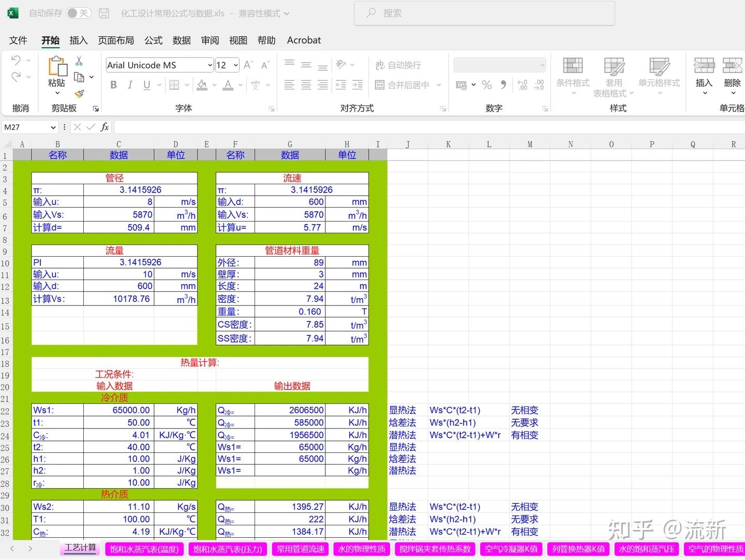745x560 pixels.
Task: Open font settings dialog launcher
Action: tap(272, 109)
